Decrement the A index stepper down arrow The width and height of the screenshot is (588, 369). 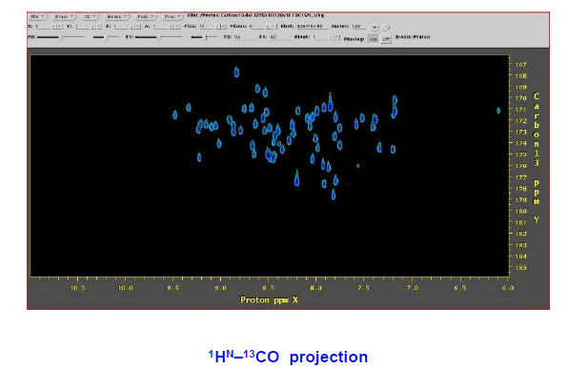coord(177,27)
